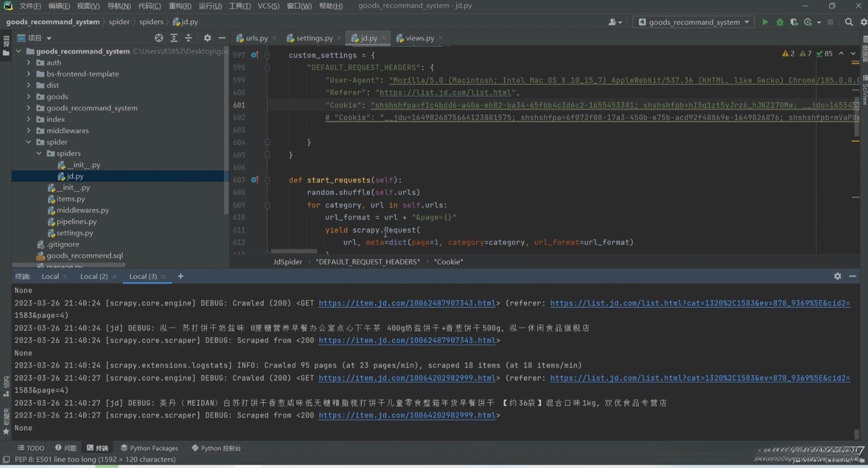Start debugging with the bug icon
The height and width of the screenshot is (468, 868).
(780, 22)
